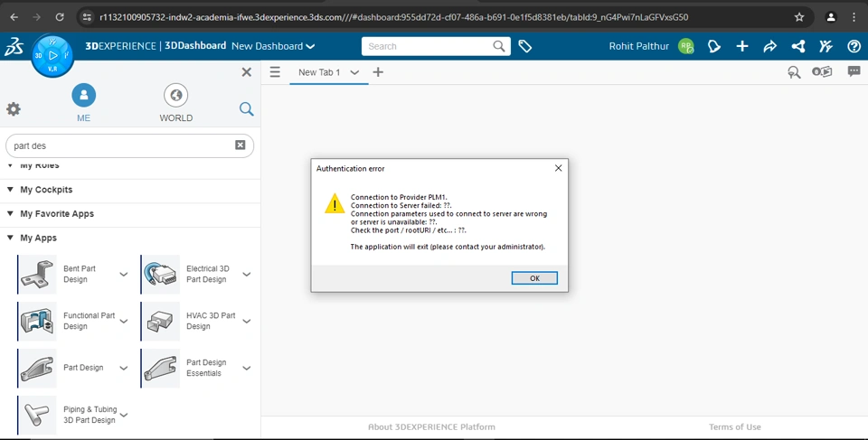Viewport: 868px width, 440px height.
Task: Click the search magnifier in top bar
Action: (x=499, y=46)
